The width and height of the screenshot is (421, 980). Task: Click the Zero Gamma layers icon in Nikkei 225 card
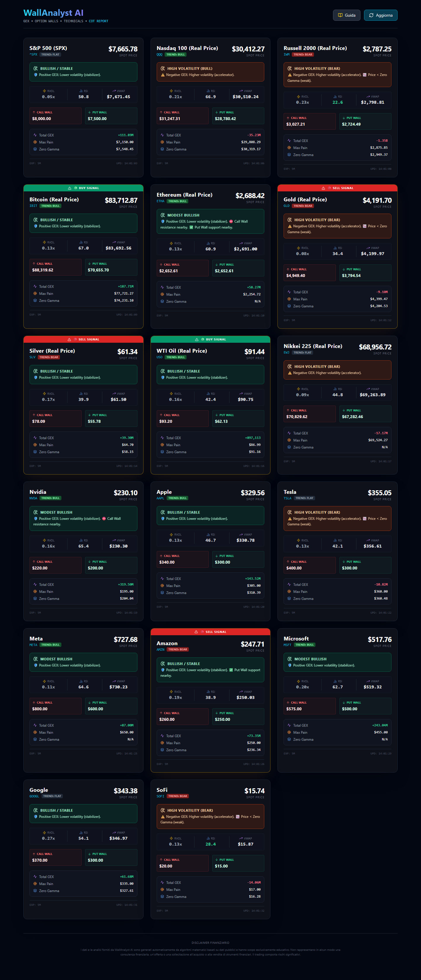click(x=289, y=447)
